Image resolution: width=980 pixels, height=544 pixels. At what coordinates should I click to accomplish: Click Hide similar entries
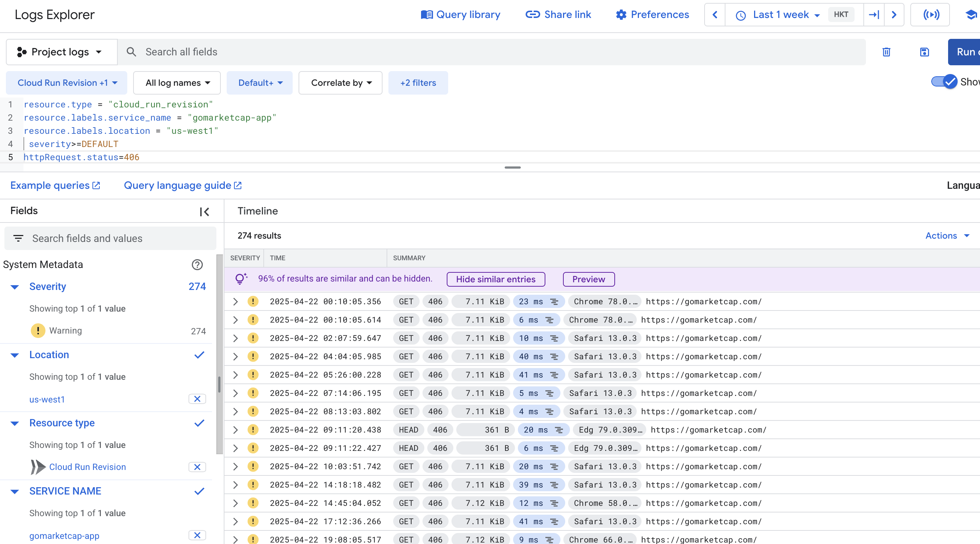[496, 279]
